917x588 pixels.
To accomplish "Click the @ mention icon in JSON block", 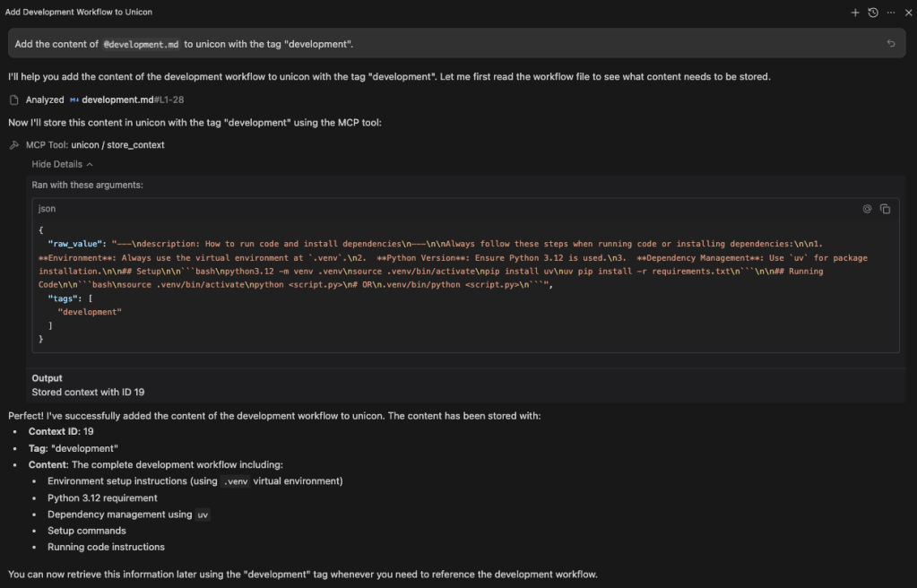I will (867, 209).
